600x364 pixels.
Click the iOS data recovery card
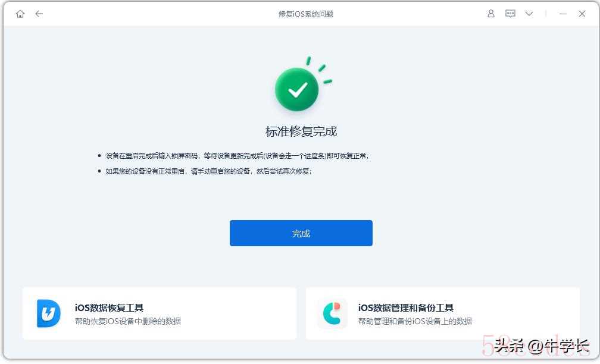pos(160,313)
